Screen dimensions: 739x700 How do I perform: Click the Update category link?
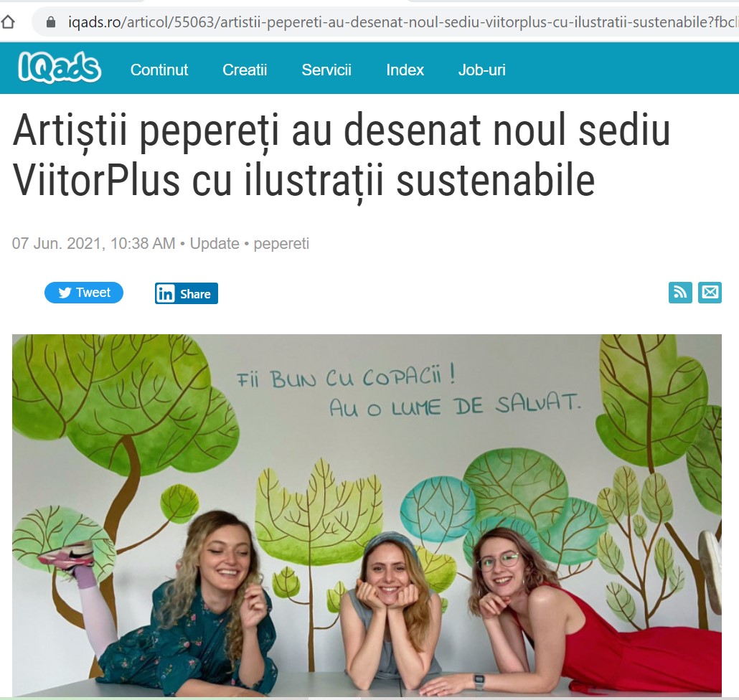tap(215, 244)
